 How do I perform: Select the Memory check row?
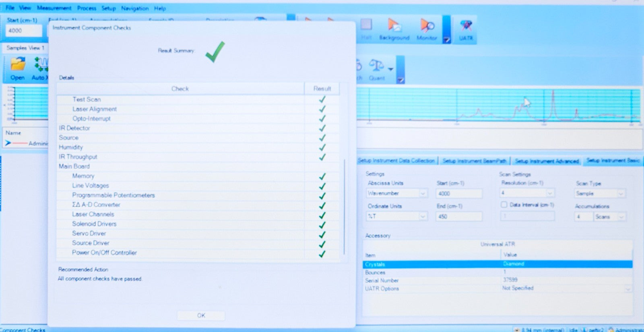(198, 176)
